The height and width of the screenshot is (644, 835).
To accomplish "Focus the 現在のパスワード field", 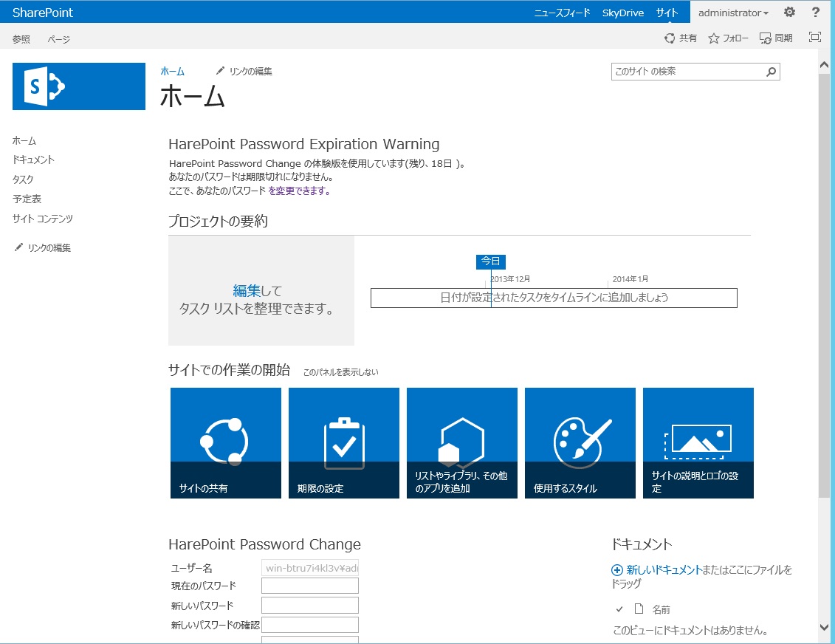I will (x=310, y=586).
